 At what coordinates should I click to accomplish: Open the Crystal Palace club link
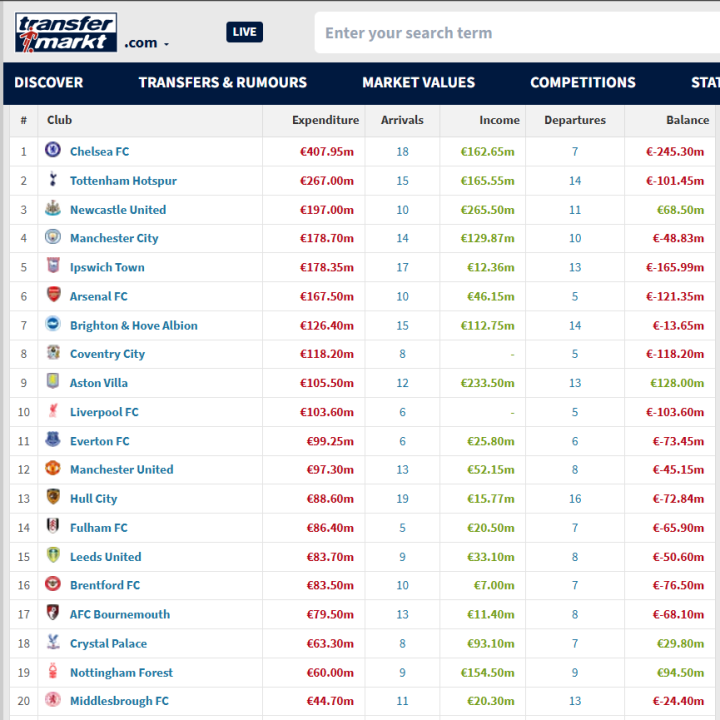pos(108,644)
